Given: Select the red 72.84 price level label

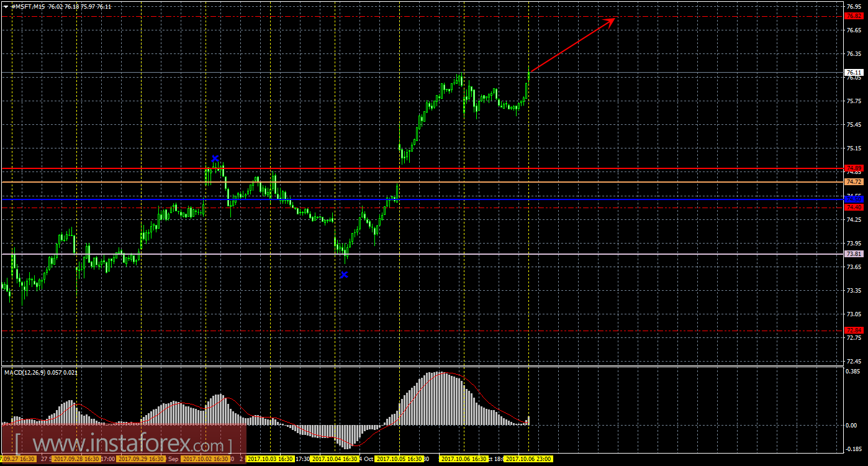Looking at the screenshot, I should point(854,331).
